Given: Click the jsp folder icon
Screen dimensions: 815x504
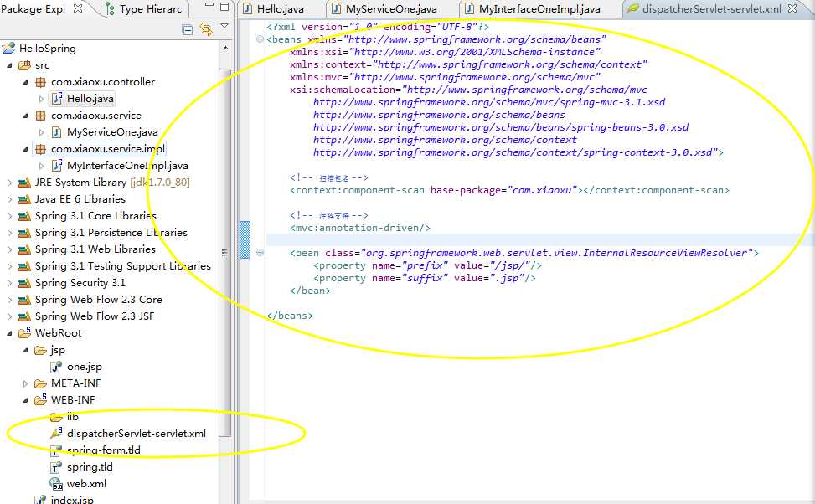Looking at the screenshot, I should tap(40, 350).
